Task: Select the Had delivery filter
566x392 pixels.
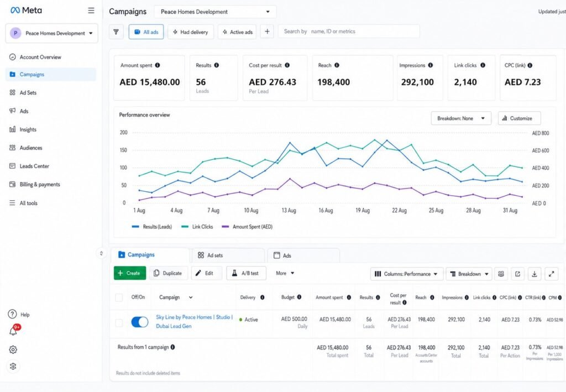Action: 191,32
